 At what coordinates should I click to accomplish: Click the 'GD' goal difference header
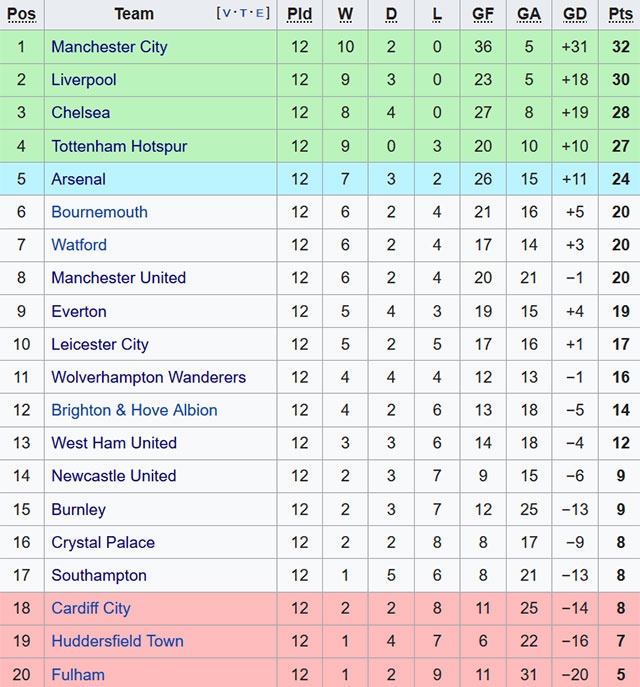575,14
